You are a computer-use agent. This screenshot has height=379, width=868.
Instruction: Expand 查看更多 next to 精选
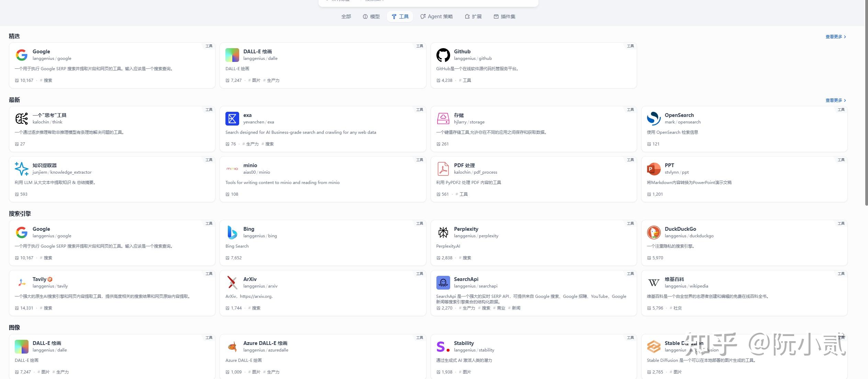tap(835, 37)
